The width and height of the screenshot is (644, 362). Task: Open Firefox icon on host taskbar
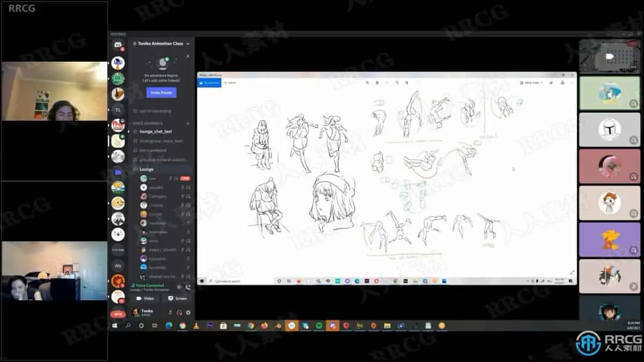(264, 326)
